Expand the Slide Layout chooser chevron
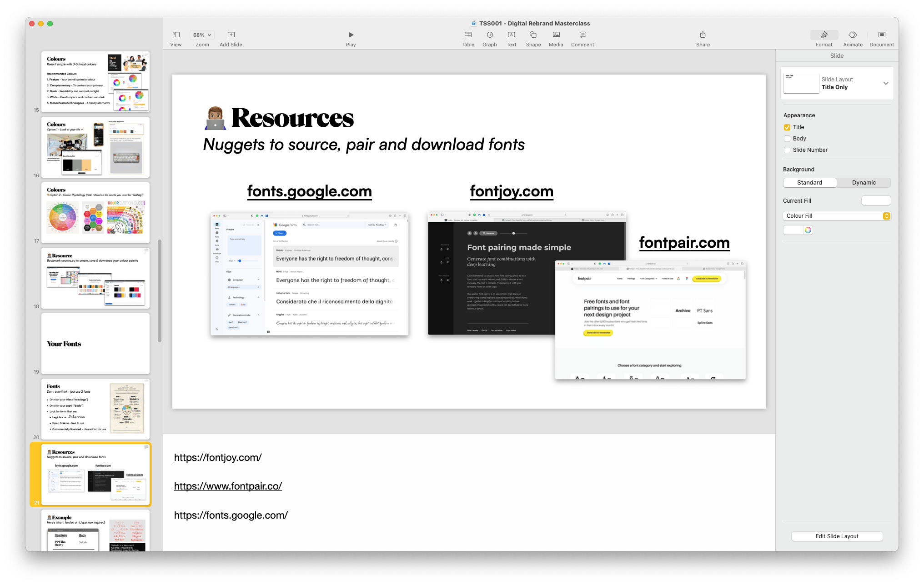This screenshot has width=924, height=585. [886, 83]
